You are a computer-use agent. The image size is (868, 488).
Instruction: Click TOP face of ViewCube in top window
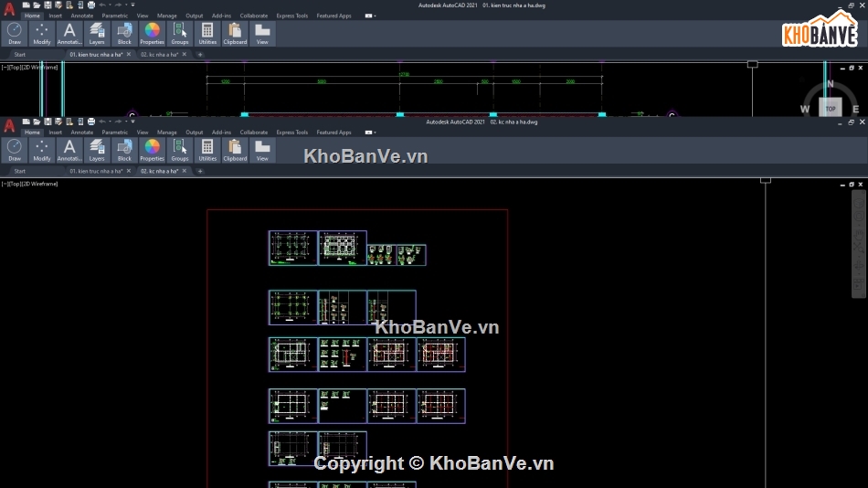point(831,108)
